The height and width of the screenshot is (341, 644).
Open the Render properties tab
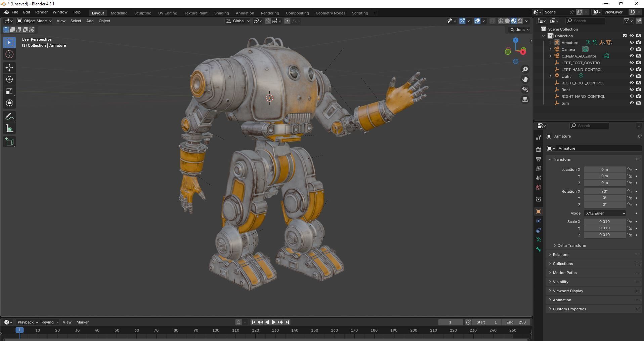539,149
